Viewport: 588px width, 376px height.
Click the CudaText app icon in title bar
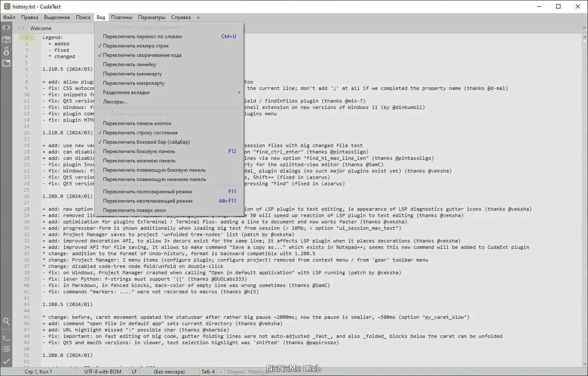tap(7, 6)
